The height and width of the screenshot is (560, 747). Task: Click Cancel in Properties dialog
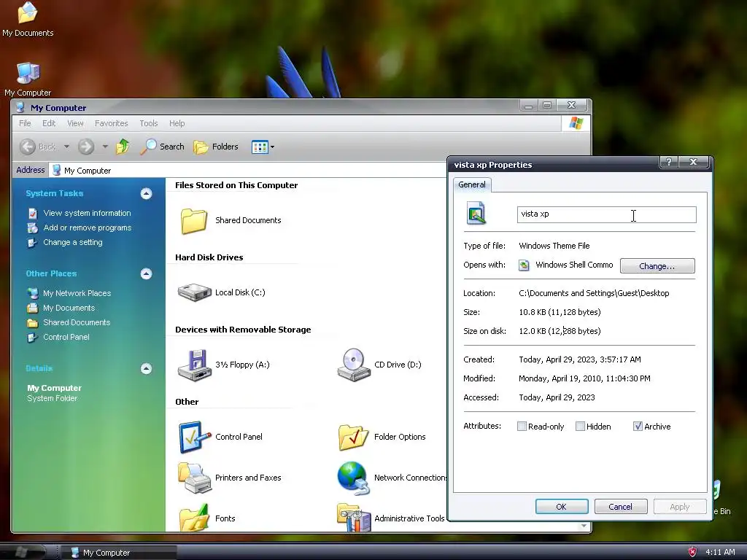[x=621, y=507]
